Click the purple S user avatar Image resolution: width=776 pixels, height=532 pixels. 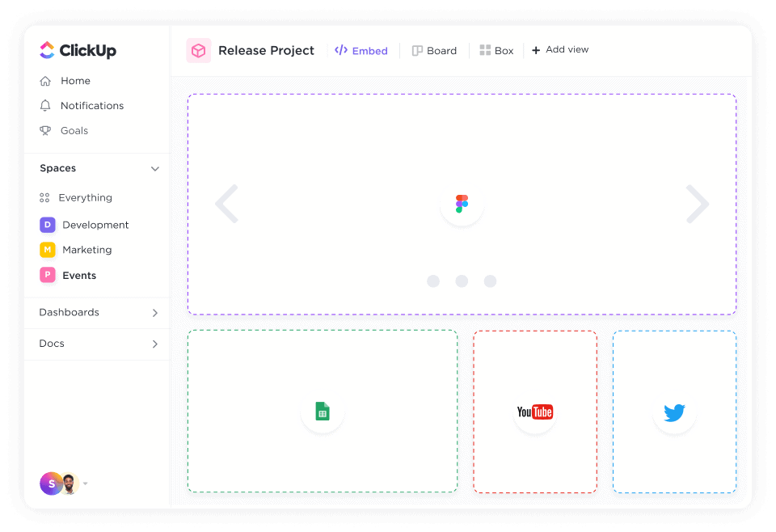(x=52, y=483)
